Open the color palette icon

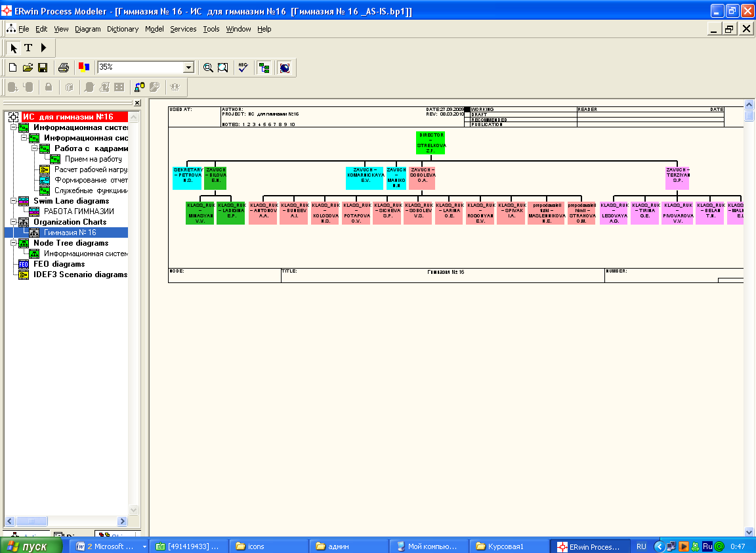click(84, 67)
